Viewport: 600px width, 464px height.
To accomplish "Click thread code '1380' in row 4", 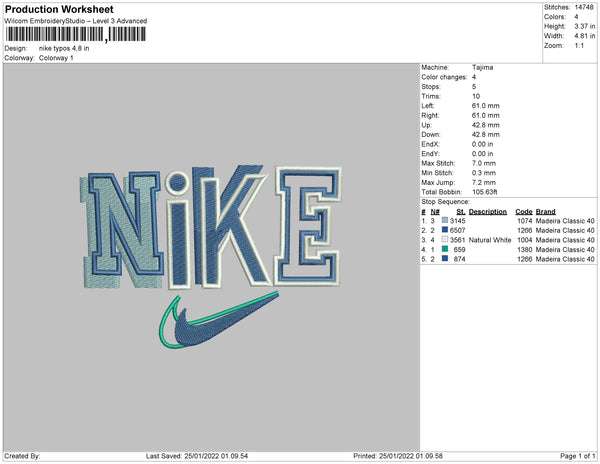I will 525,249.
